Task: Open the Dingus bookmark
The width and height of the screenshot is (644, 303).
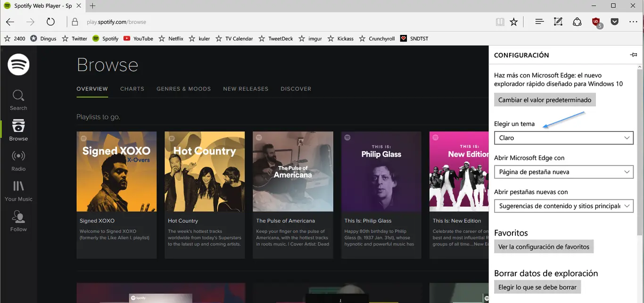Action: click(x=43, y=39)
